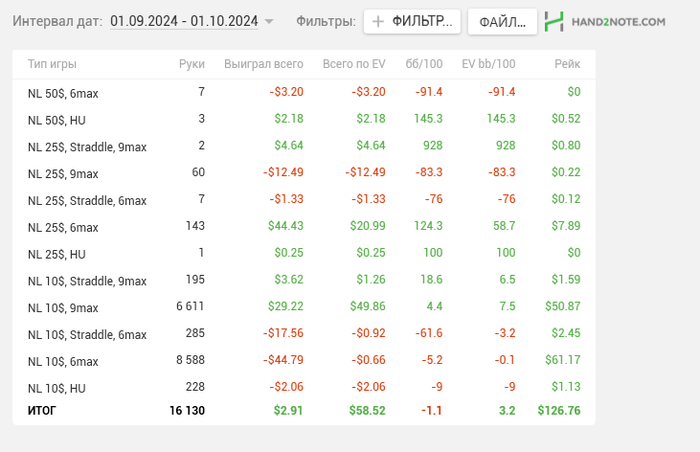Viewport: 700px width, 452px height.
Task: Select the NL 10$, Straddle, 6max row
Action: click(x=304, y=333)
